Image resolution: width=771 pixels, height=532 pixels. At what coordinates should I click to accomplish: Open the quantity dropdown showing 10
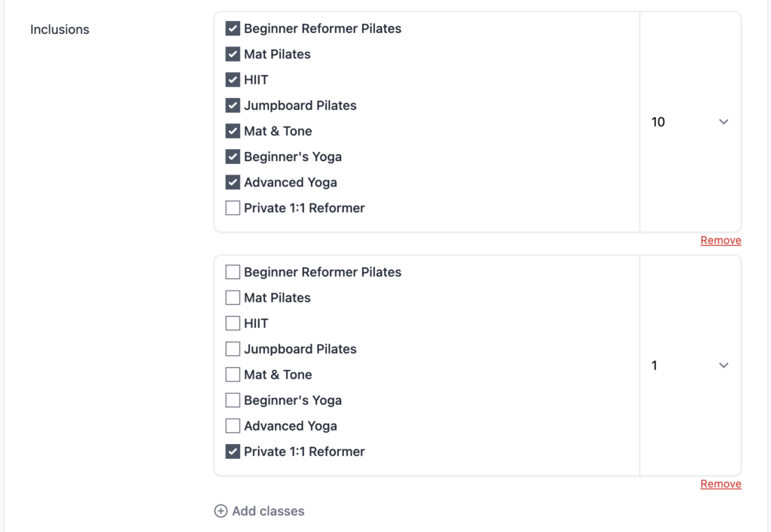click(690, 122)
